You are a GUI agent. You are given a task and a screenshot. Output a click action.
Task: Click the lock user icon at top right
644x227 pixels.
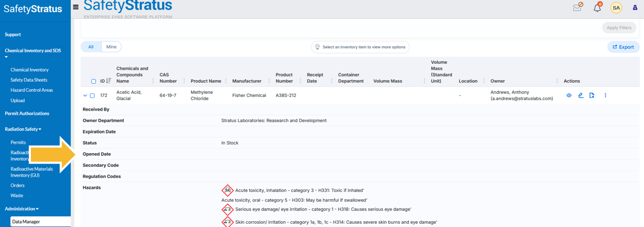635,8
